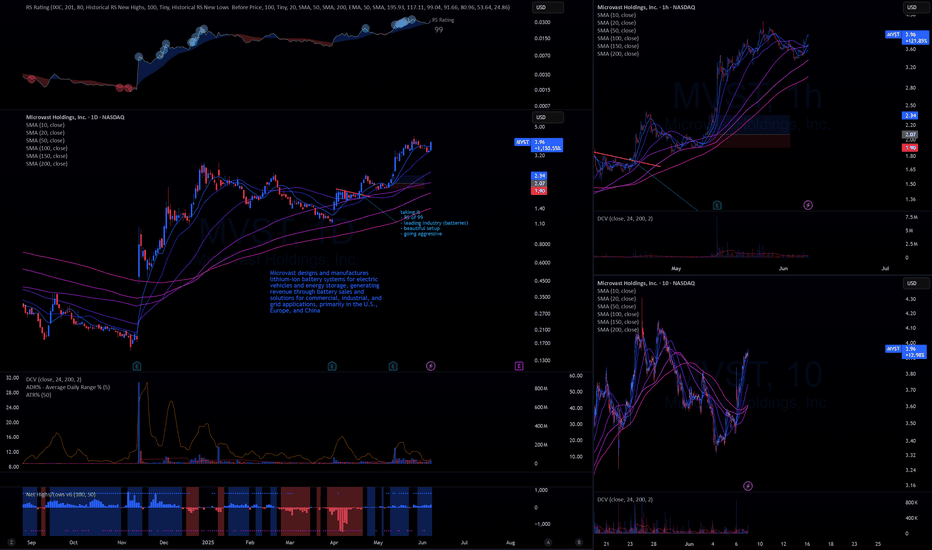Click the lightning news marker on the 10-minute chart
Viewport: 932px width, 550px height.
(x=748, y=486)
